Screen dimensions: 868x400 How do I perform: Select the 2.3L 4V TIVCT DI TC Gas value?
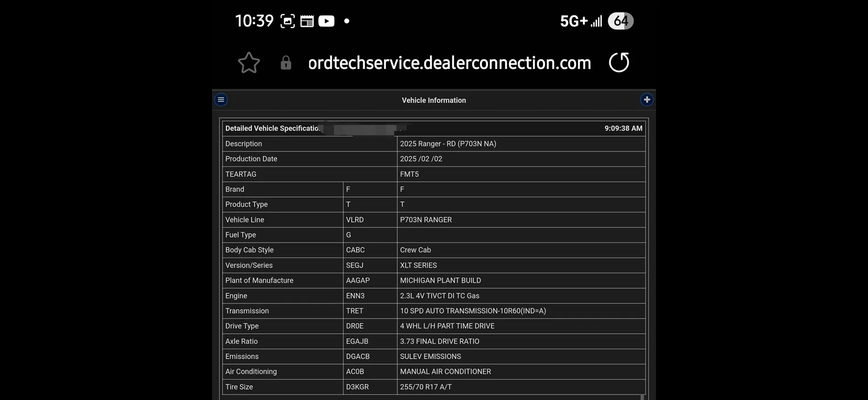tap(440, 296)
